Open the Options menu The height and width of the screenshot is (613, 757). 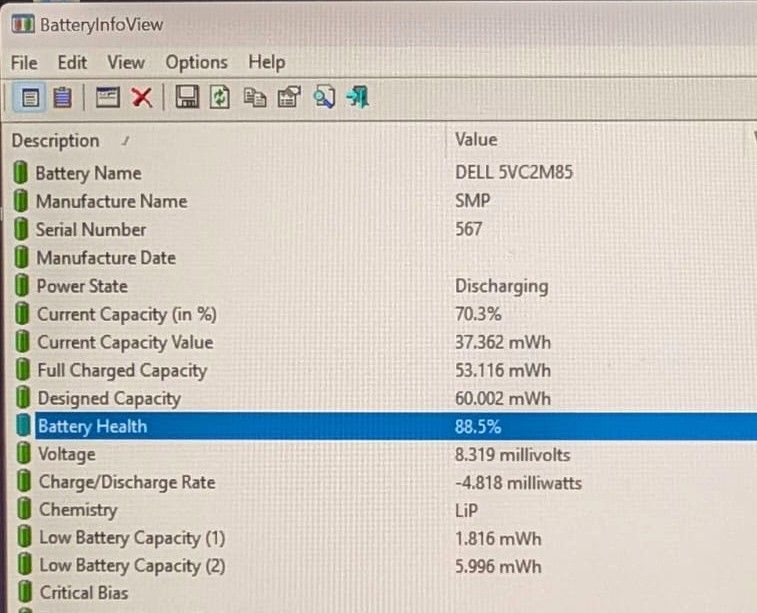pos(196,63)
